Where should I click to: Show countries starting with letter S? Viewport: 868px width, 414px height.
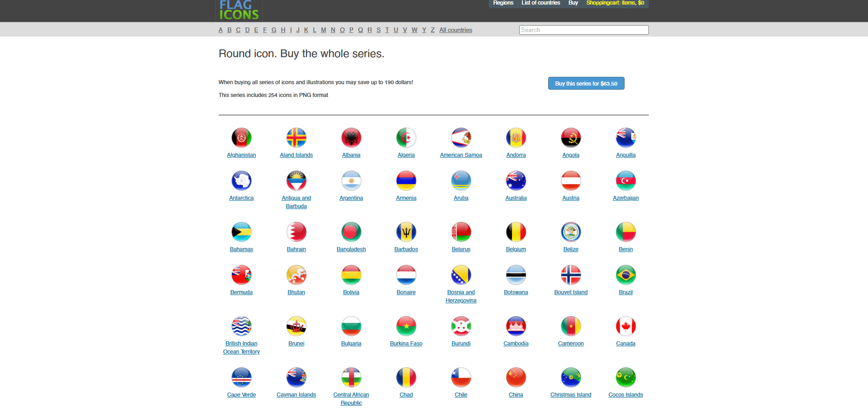click(378, 30)
